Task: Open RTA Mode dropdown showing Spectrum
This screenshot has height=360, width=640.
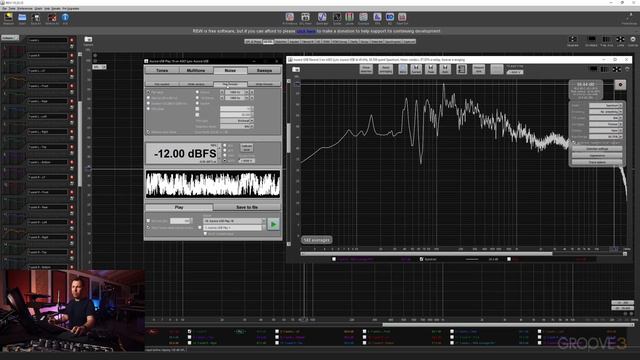Action: click(x=606, y=105)
